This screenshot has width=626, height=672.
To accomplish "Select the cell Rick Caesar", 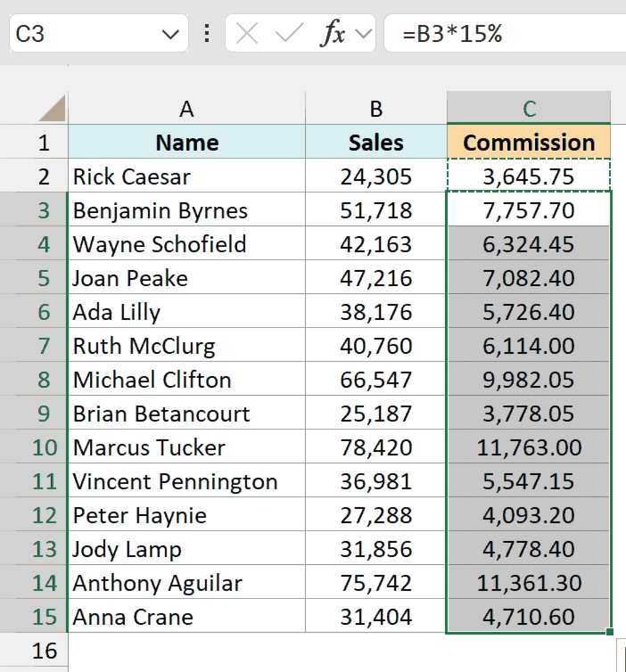I will [x=186, y=176].
